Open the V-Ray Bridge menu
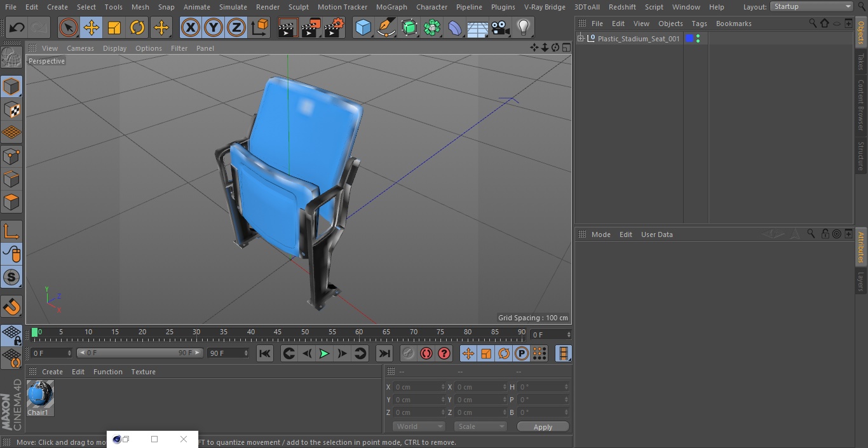This screenshot has width=868, height=448. 545,7
